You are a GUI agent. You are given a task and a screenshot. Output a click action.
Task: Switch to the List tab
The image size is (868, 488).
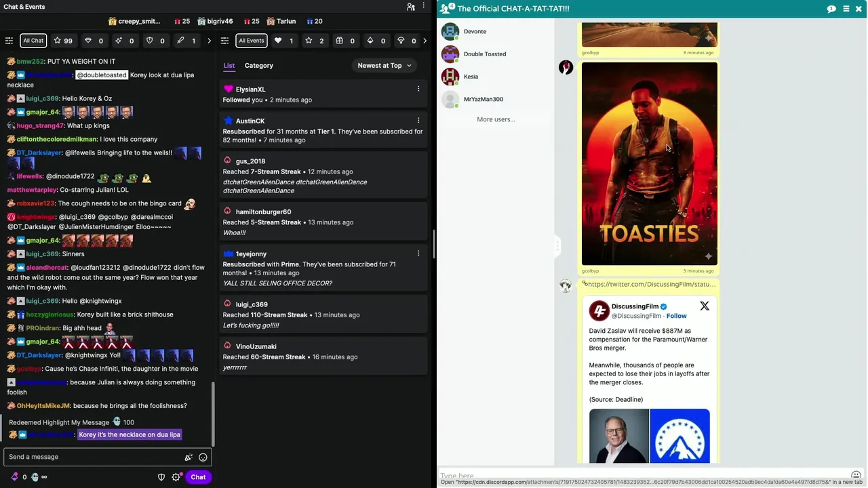pos(229,66)
